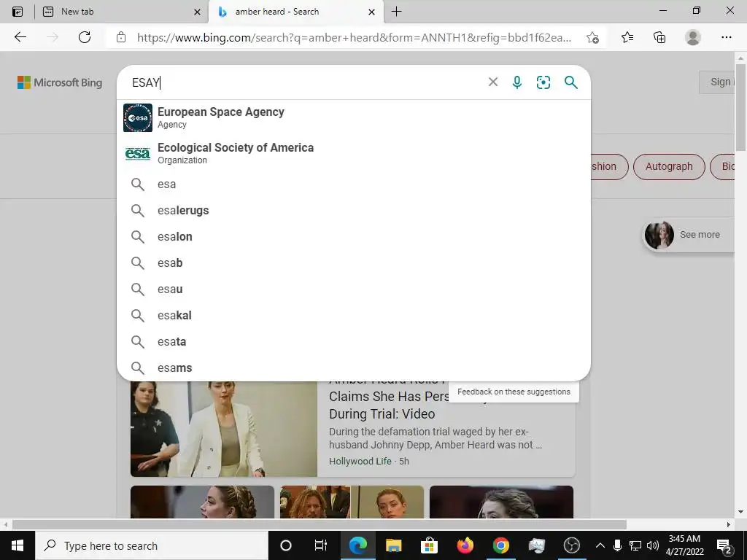Select the Autograph filter chip

point(669,167)
